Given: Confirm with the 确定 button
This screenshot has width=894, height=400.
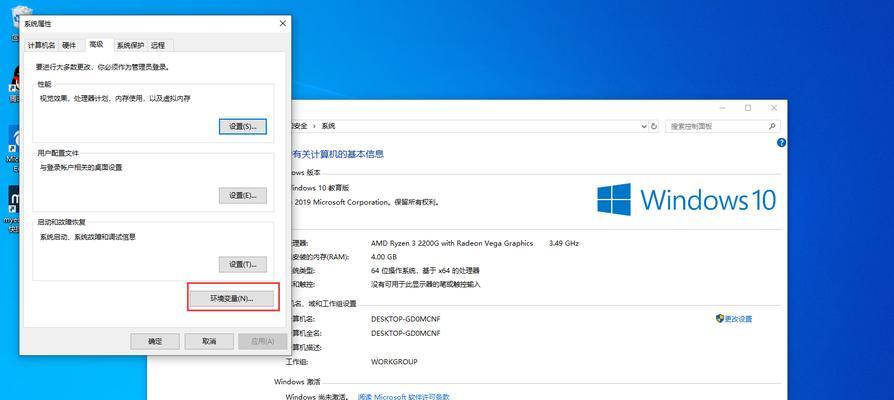Looking at the screenshot, I should (x=155, y=341).
